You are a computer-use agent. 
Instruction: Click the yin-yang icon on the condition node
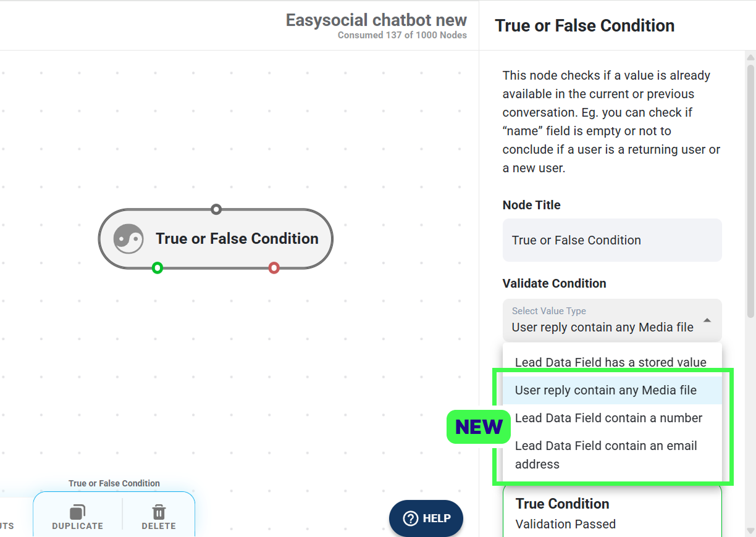point(128,239)
